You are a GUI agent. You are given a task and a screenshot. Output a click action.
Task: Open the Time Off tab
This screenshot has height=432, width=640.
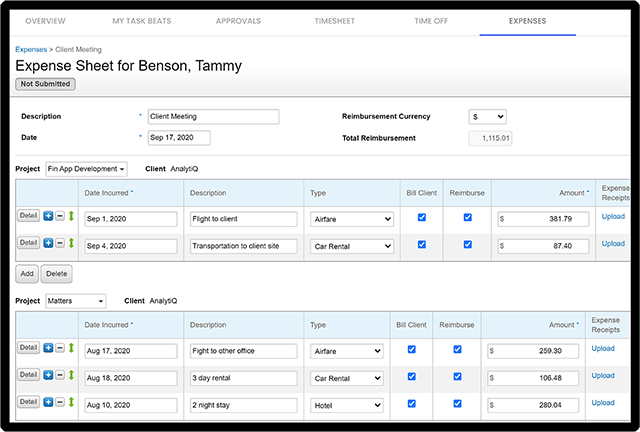point(431,21)
